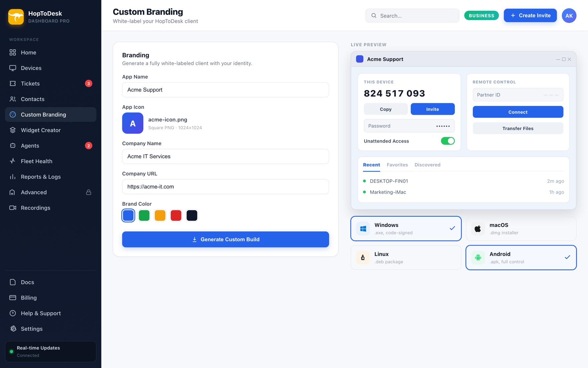Viewport: 588px width, 368px height.
Task: Toggle the Unattended Access switch
Action: (448, 141)
